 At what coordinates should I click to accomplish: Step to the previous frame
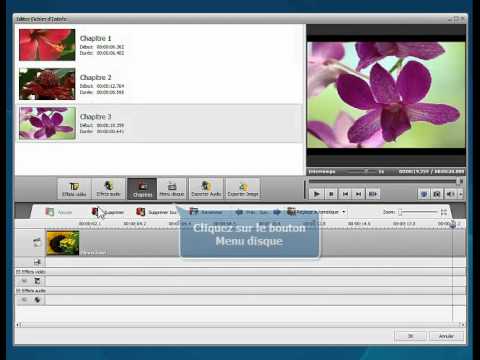(345, 194)
